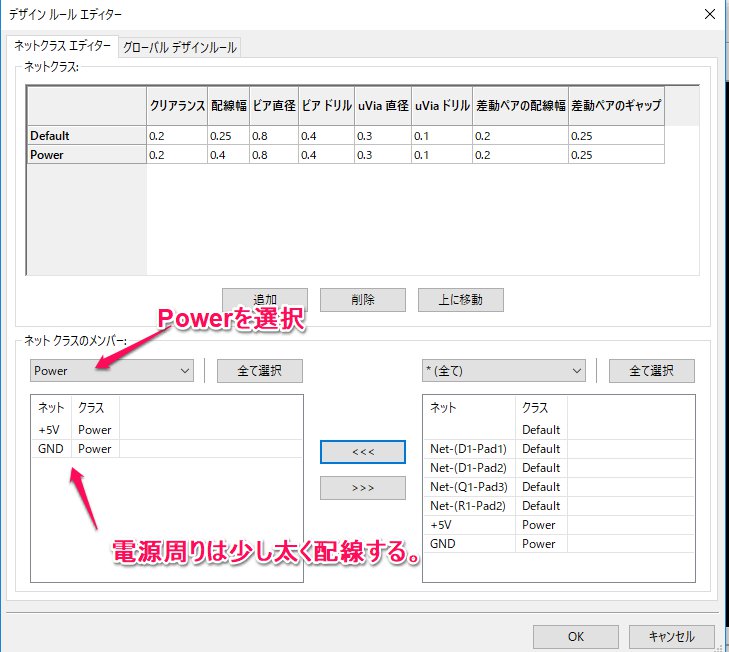Close the design rule editor window
Viewport: 729px width, 652px height.
tap(709, 14)
